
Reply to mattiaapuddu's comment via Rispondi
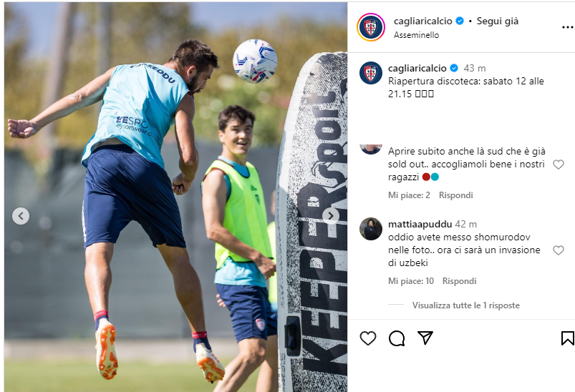[x=459, y=281]
